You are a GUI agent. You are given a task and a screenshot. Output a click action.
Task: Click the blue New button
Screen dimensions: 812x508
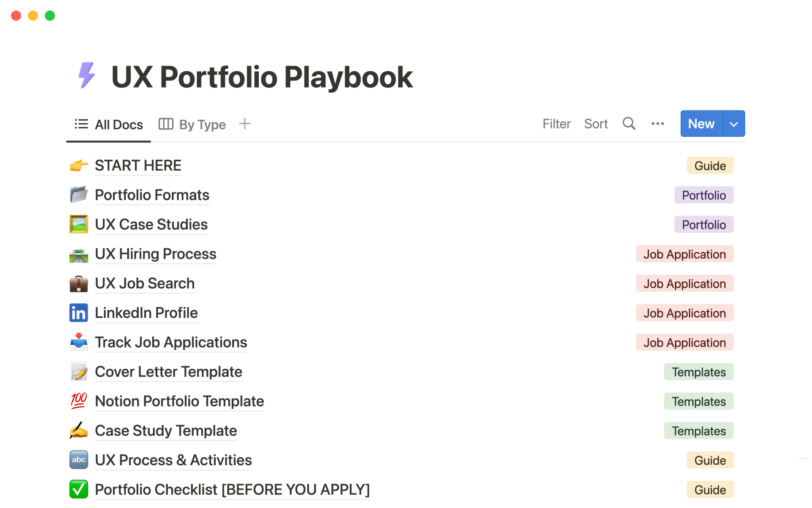pos(701,124)
